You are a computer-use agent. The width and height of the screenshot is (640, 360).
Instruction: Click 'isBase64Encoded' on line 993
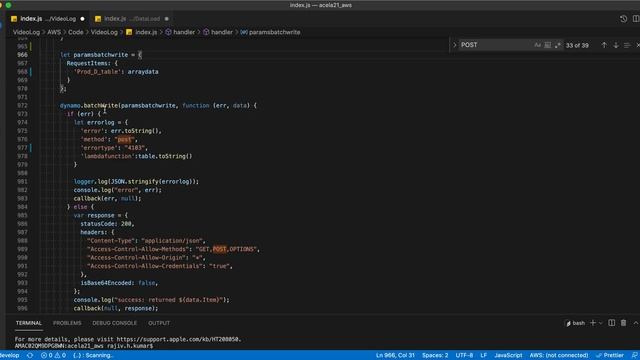point(106,283)
